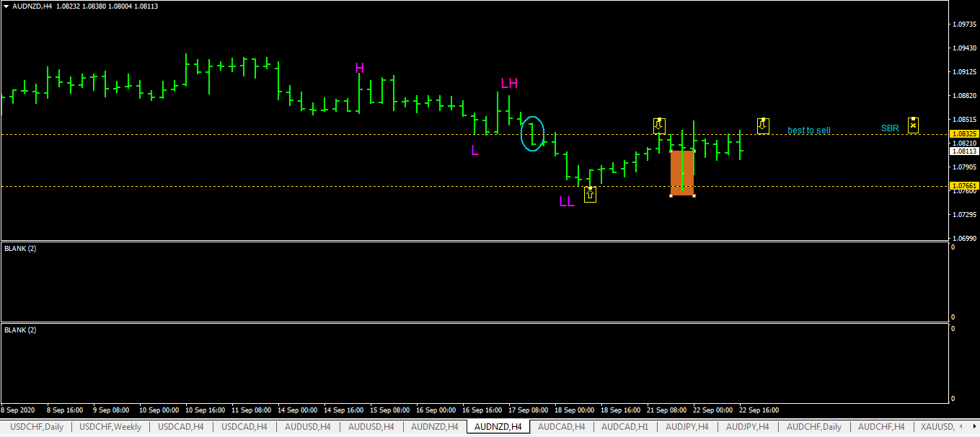Open the chart menu triangle beside AUDNZD,H4 title
The image size is (980, 437).
pos(6,6)
